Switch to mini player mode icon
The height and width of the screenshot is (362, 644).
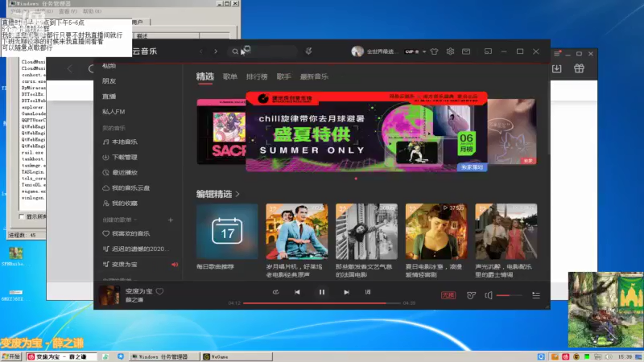488,51
